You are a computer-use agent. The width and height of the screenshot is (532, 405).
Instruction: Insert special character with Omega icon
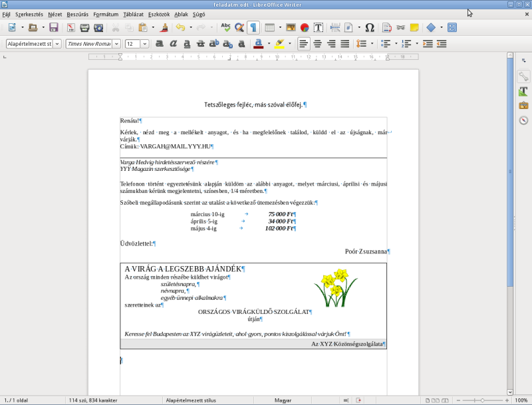(x=370, y=27)
